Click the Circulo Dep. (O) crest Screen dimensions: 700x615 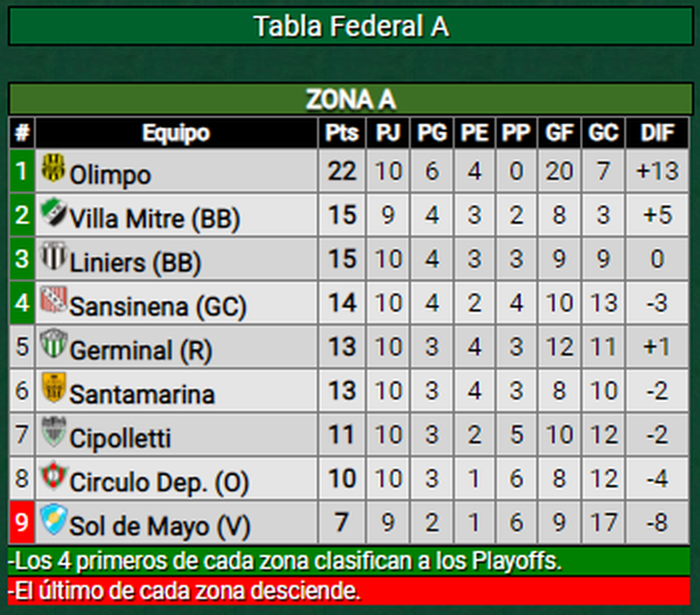tap(53, 476)
